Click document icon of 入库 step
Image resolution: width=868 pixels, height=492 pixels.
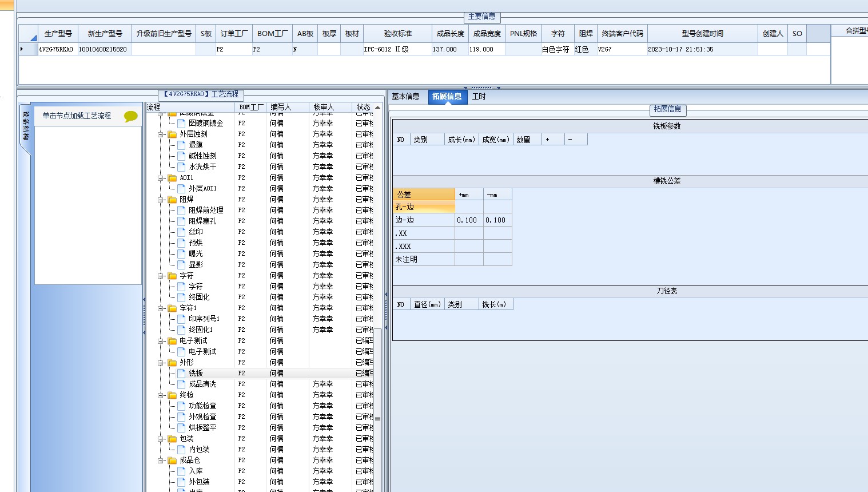(x=181, y=471)
